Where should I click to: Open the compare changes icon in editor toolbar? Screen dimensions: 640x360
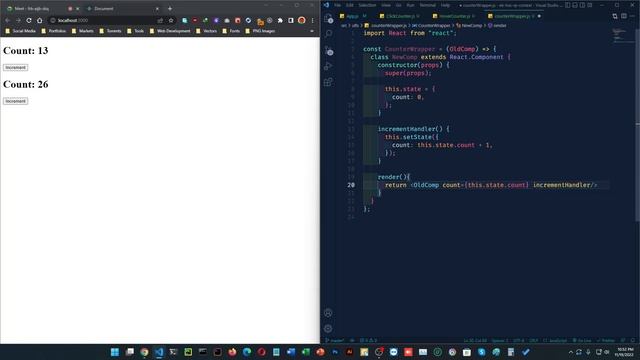point(615,16)
